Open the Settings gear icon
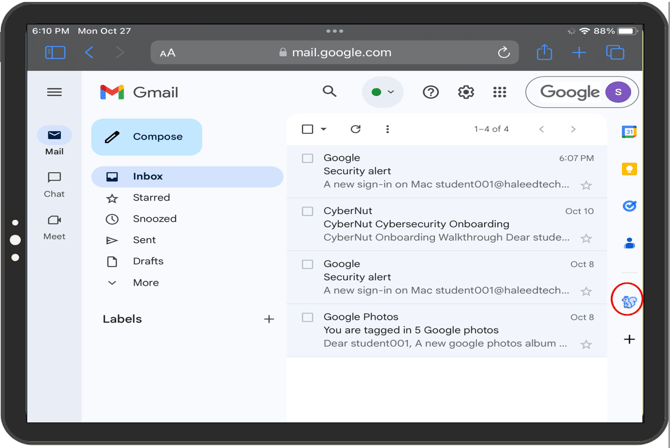Viewport: 670px width, 448px height. pyautogui.click(x=466, y=92)
